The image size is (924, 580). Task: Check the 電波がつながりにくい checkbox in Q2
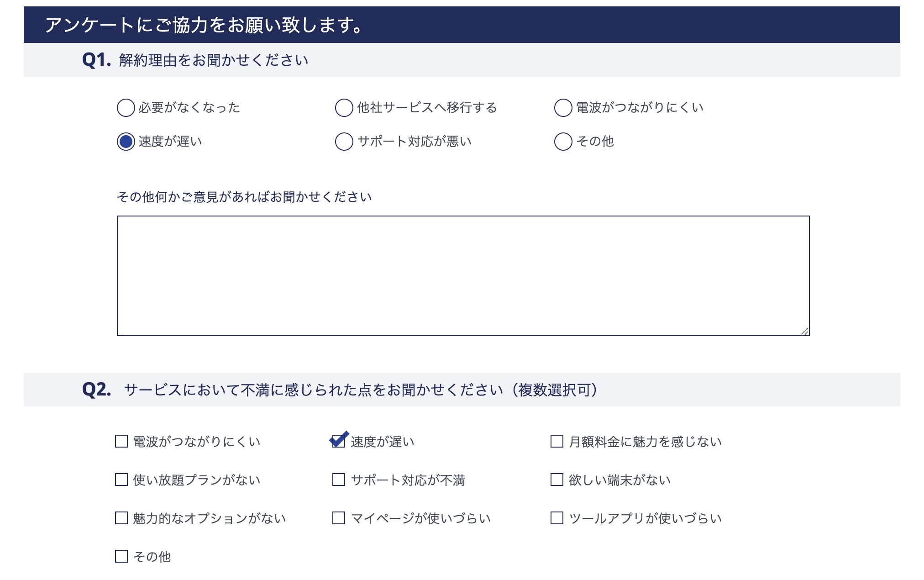point(121,441)
